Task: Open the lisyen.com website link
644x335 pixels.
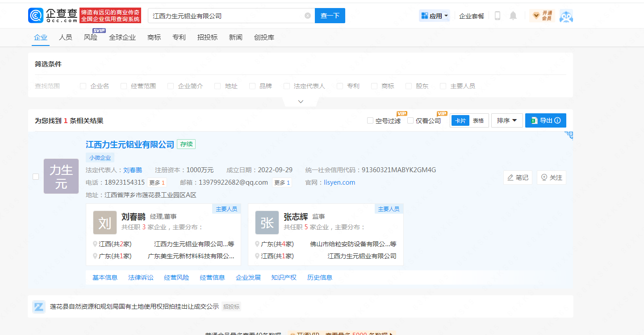Action: (339, 182)
